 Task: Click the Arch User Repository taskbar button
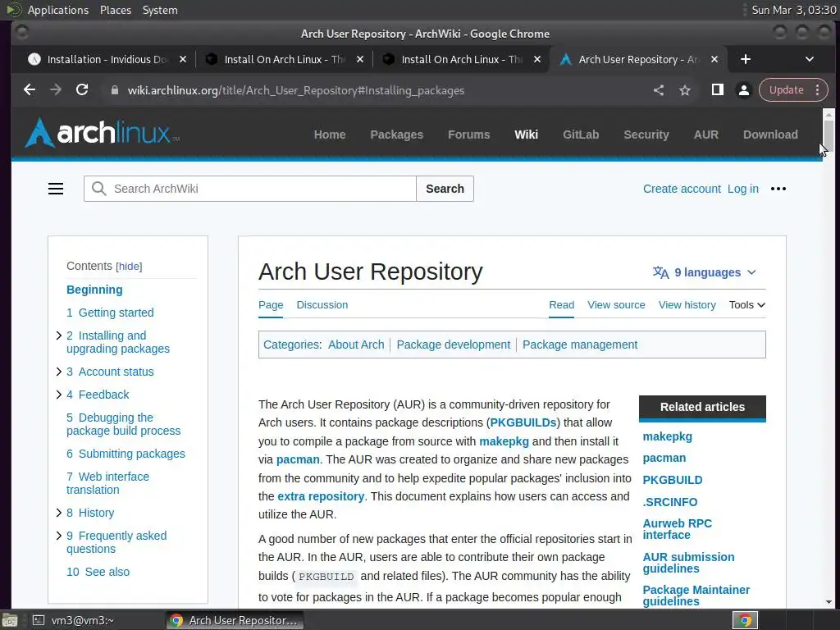(x=235, y=620)
